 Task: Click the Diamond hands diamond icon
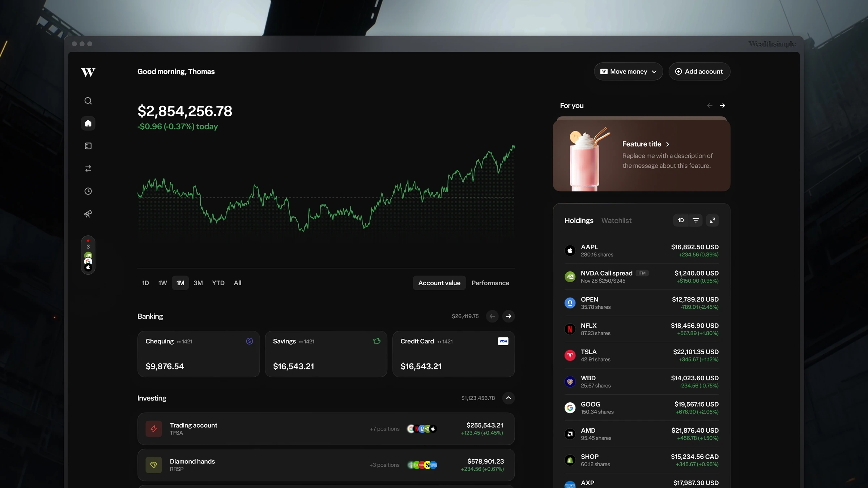pyautogui.click(x=154, y=465)
